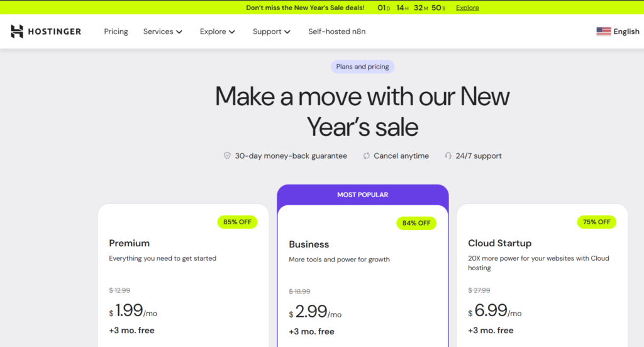Select the Cloud Startup plan title

click(x=499, y=243)
